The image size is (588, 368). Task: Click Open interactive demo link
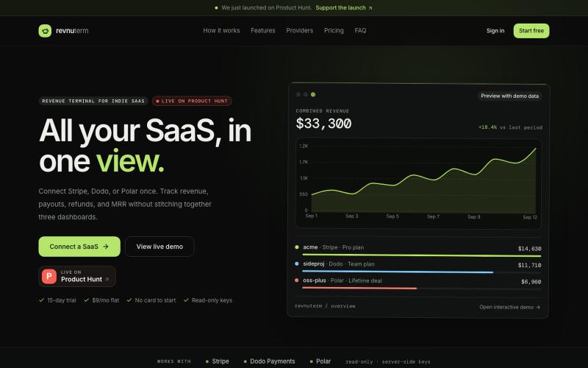pos(509,307)
